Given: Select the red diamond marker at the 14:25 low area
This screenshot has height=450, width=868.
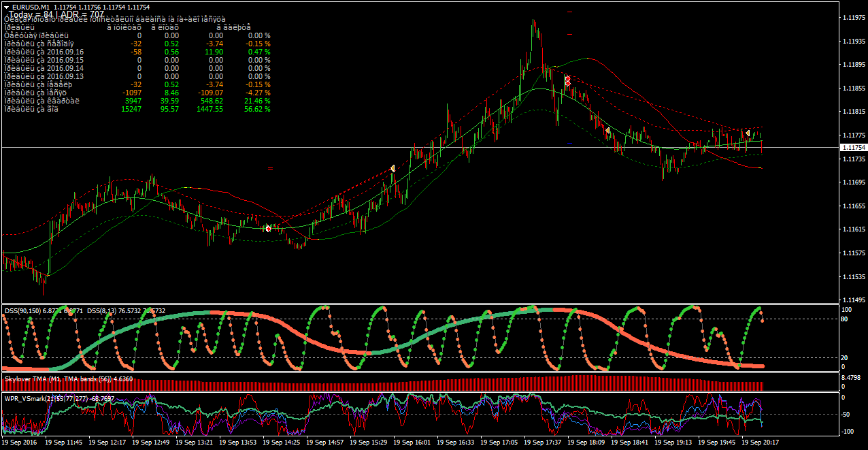Looking at the screenshot, I should tap(269, 229).
